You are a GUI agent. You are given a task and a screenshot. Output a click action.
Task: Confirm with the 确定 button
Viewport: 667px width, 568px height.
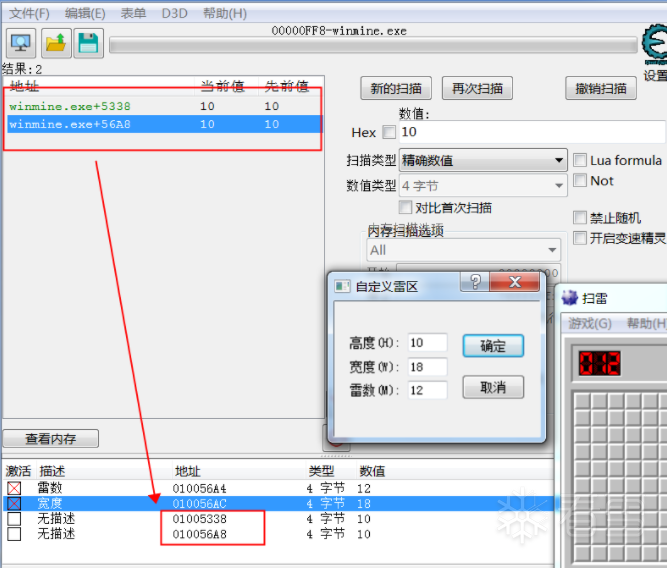point(493,345)
